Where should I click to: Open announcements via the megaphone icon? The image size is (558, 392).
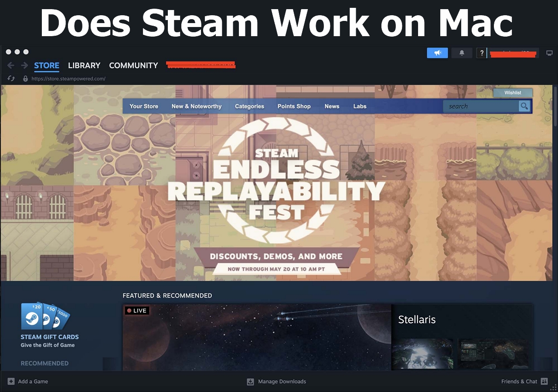click(x=437, y=53)
